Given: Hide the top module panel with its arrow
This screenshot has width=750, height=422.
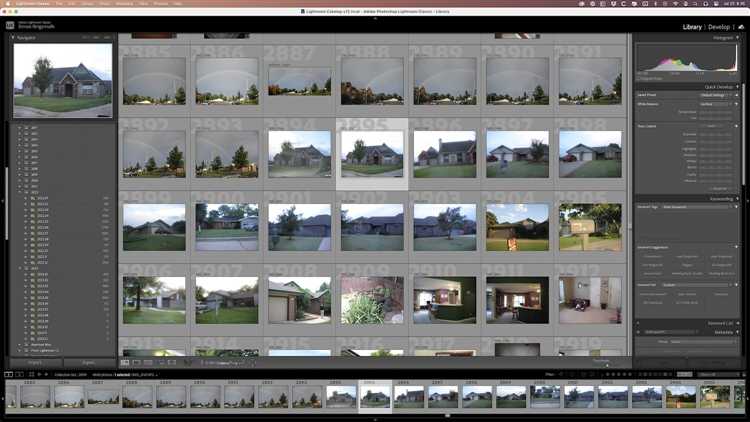Looking at the screenshot, I should click(375, 18).
